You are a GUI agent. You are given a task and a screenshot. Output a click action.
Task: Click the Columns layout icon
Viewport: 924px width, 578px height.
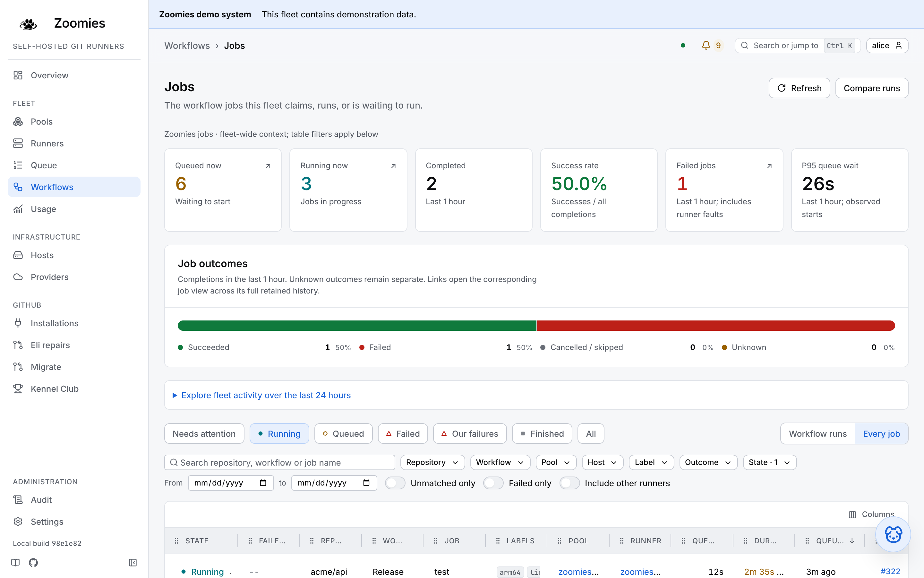click(852, 514)
